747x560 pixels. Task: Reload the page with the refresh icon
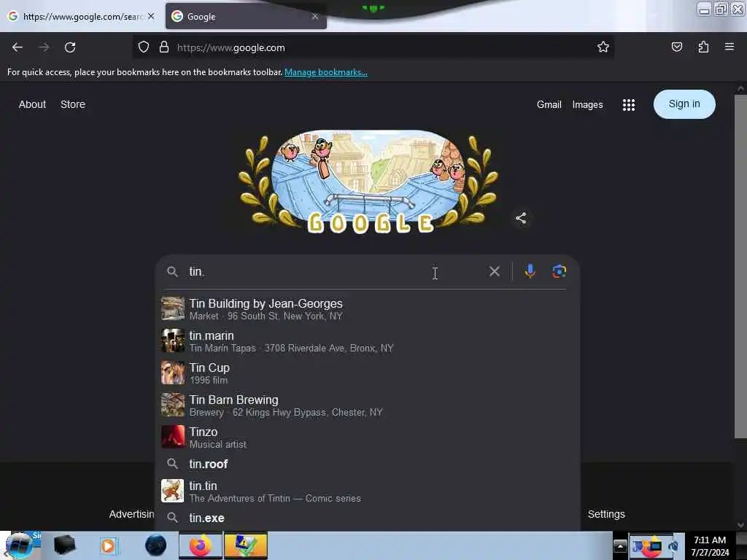tap(70, 47)
